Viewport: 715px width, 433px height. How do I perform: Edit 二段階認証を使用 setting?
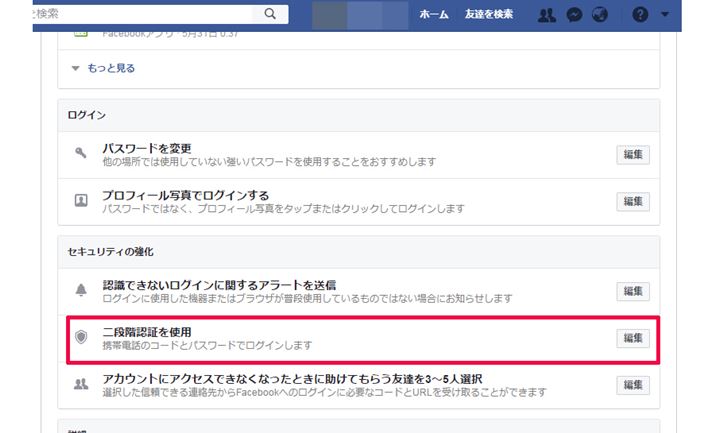[633, 338]
